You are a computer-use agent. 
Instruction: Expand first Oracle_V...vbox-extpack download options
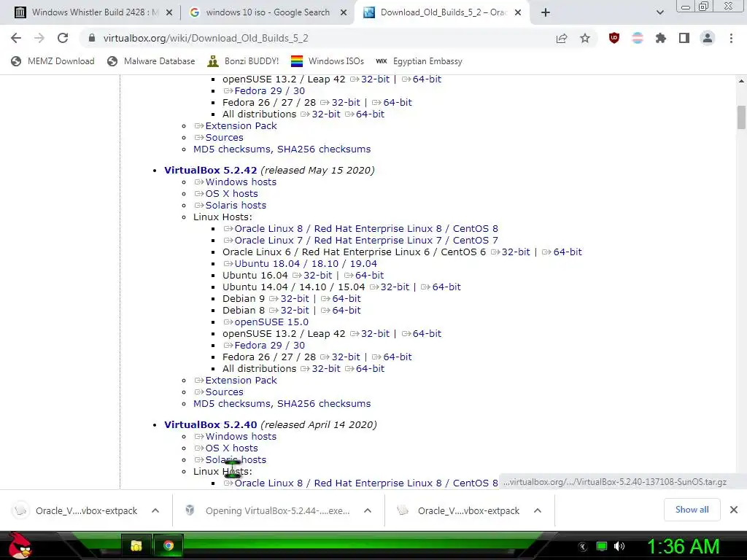(x=155, y=510)
